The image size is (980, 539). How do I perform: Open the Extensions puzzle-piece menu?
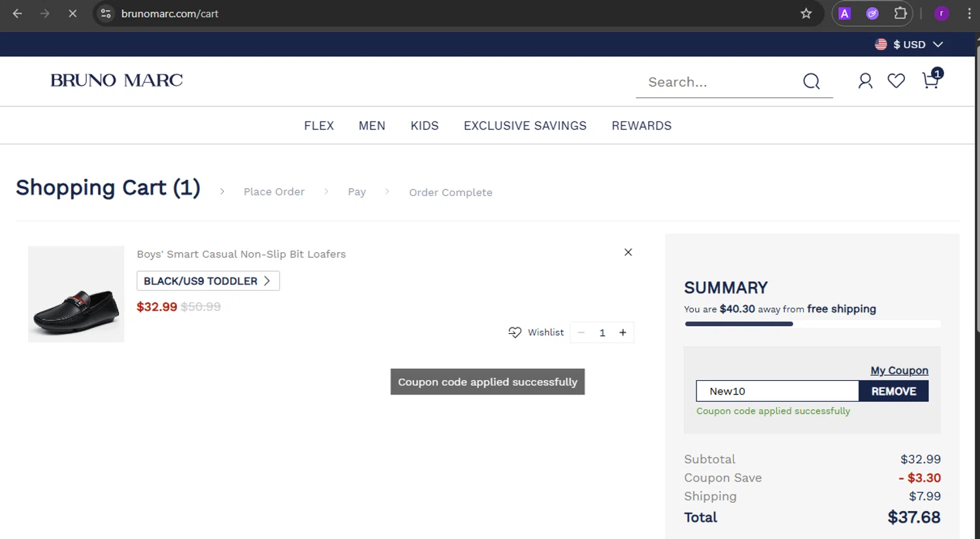pyautogui.click(x=900, y=13)
